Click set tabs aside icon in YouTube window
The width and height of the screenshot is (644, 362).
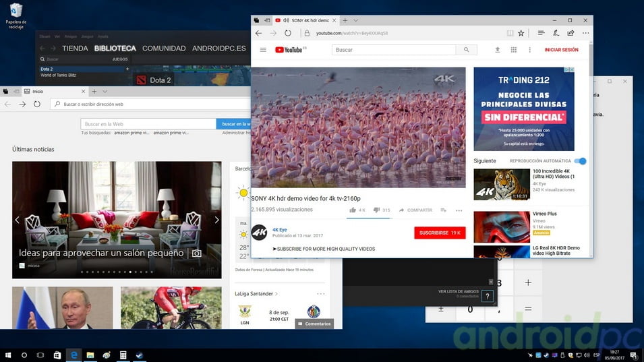[267, 20]
